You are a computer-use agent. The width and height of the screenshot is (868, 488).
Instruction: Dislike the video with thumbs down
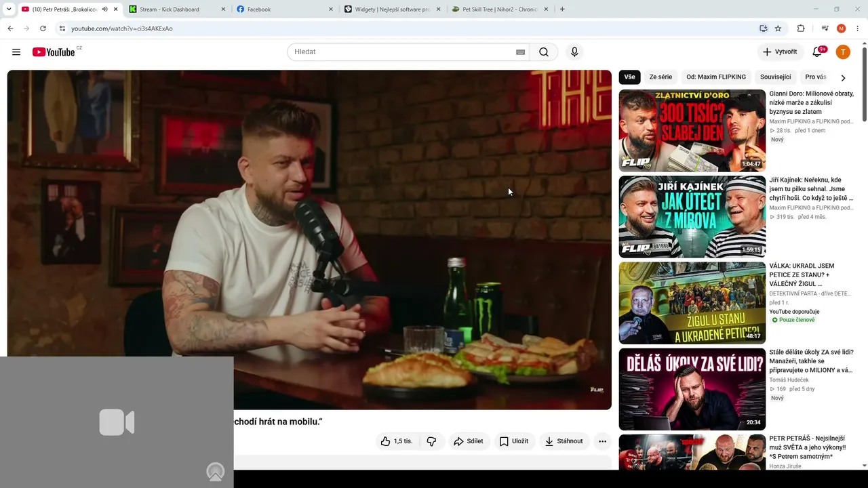pyautogui.click(x=431, y=441)
